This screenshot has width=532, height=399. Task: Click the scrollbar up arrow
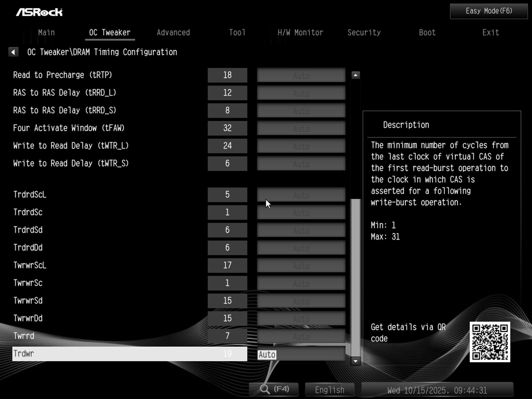(355, 74)
